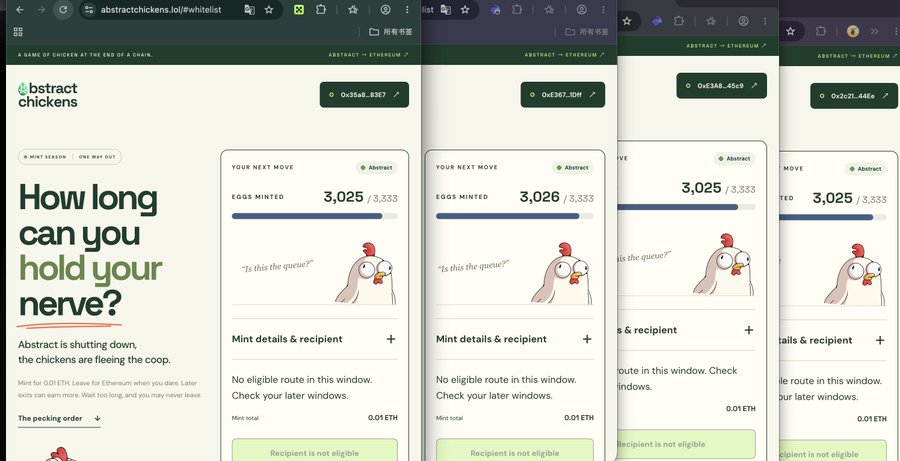Click eggs minted progress bar showing 3,025 in 0x35a8…83E7 window
The image size is (900, 461).
click(x=315, y=216)
